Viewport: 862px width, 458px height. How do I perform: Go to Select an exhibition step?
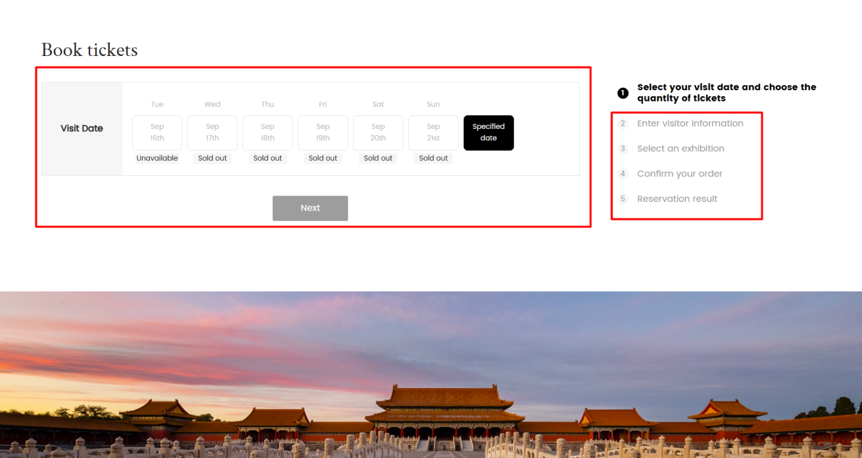point(680,149)
